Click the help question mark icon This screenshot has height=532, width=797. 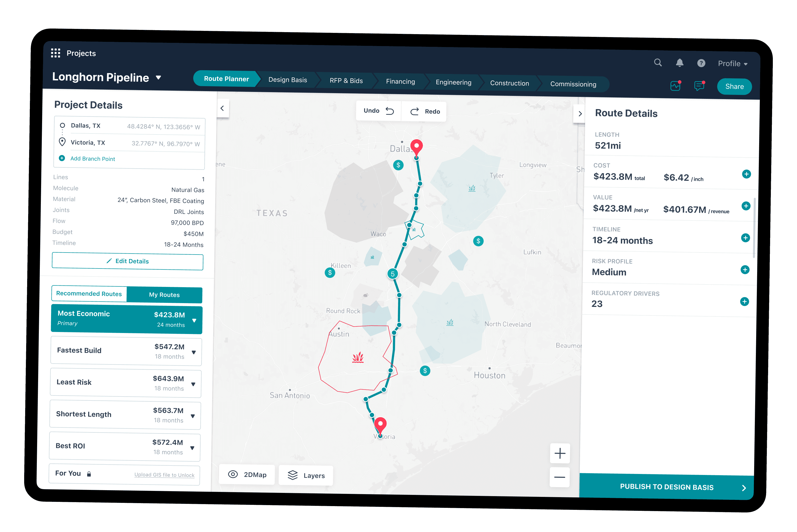701,63
